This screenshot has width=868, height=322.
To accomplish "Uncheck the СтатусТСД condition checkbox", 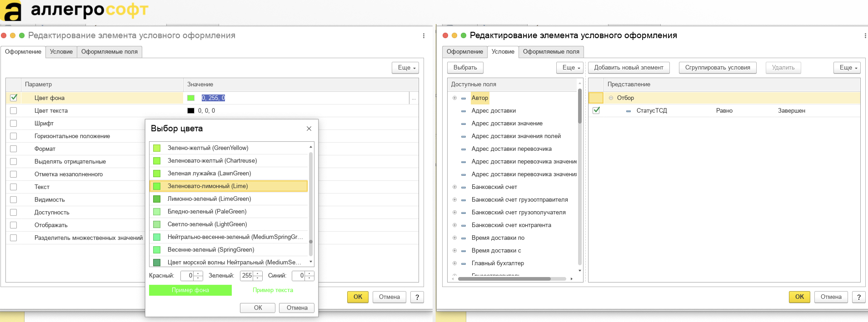I will 596,110.
